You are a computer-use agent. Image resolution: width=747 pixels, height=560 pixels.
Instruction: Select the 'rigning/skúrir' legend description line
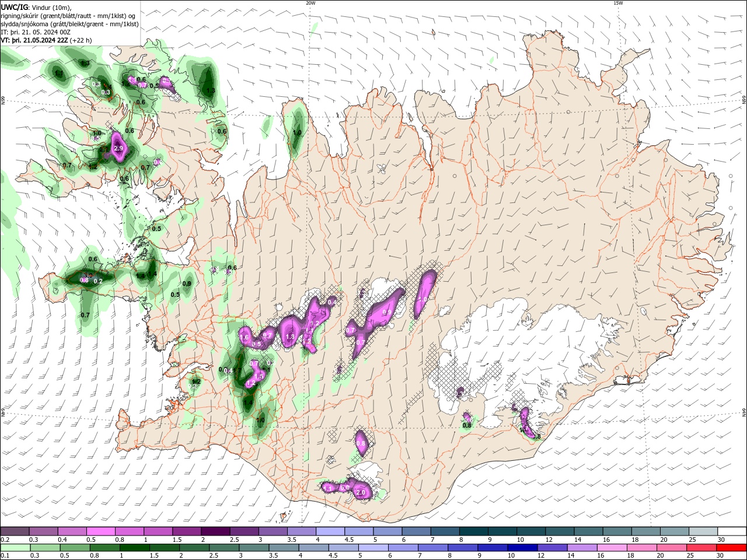(x=68, y=16)
